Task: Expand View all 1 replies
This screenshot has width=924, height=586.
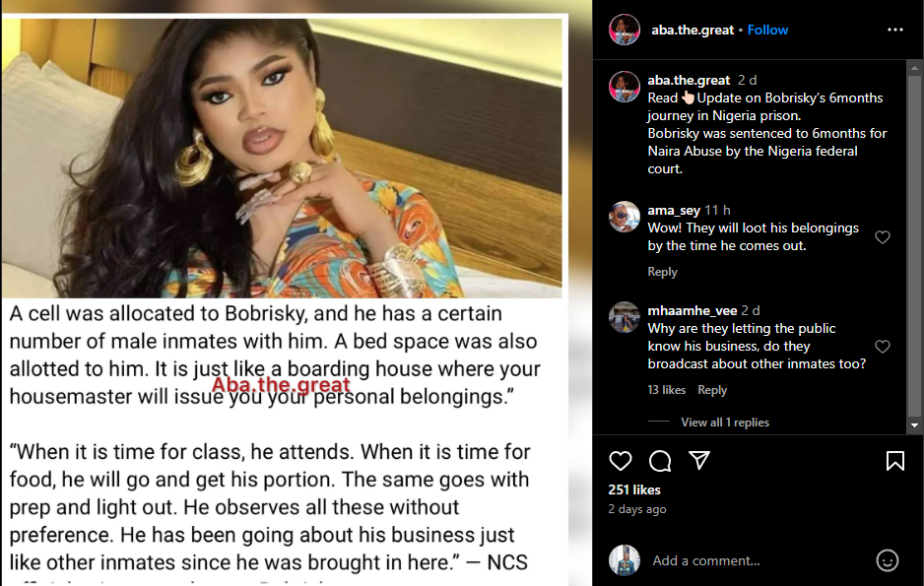Action: 725,423
